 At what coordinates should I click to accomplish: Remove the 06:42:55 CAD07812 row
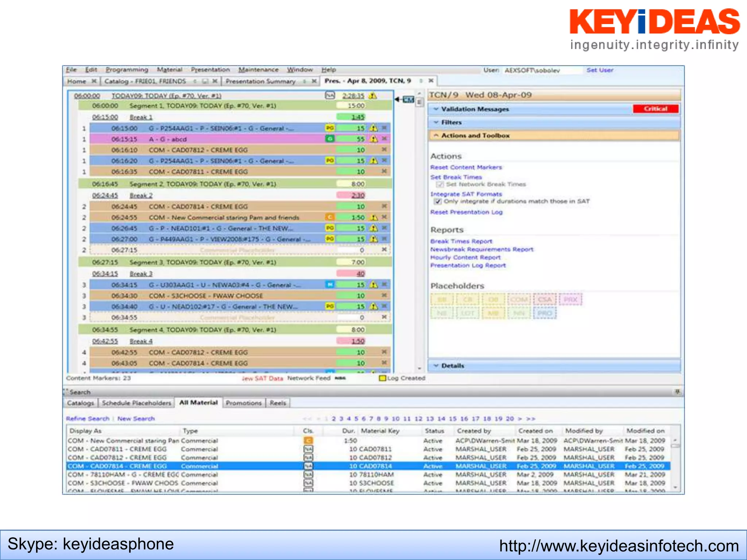click(x=384, y=352)
